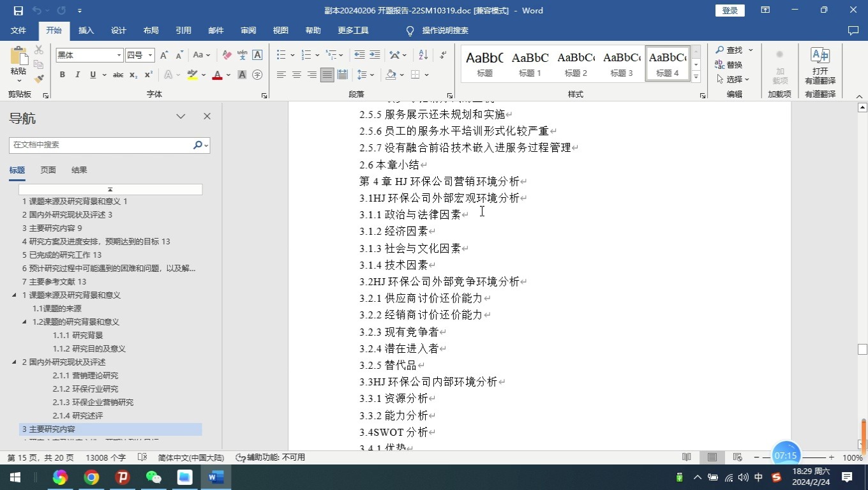
Task: Toggle show paragraph marks
Action: pyautogui.click(x=444, y=55)
